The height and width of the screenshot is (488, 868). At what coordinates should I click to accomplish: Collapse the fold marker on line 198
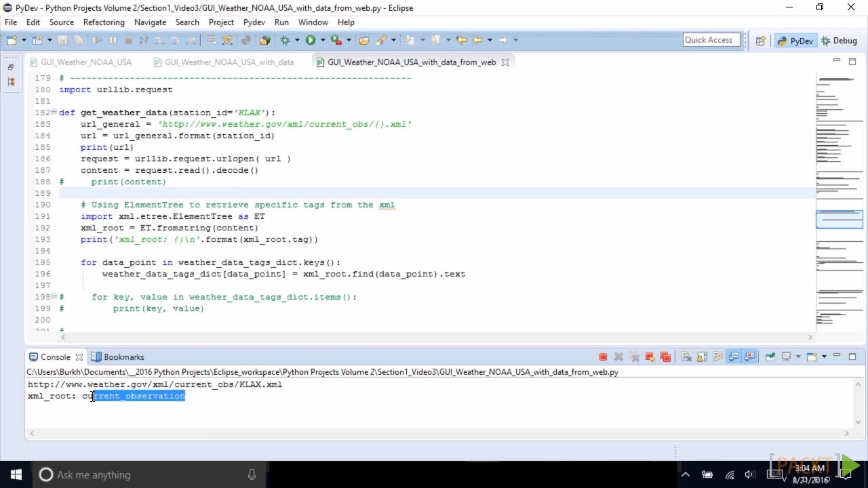point(54,297)
